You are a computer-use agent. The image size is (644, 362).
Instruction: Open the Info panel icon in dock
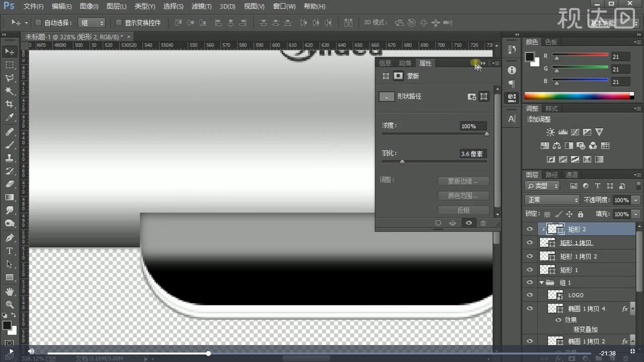point(512,70)
